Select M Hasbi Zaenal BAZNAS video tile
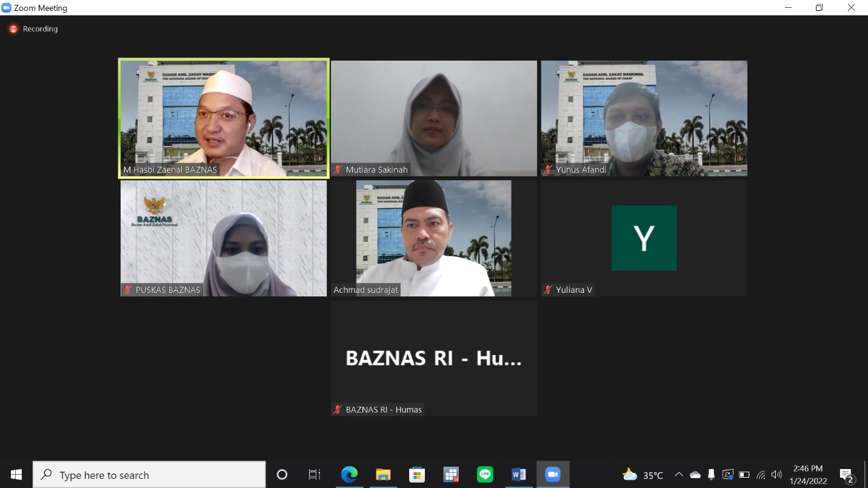Viewport: 868px width, 488px height. tap(224, 118)
